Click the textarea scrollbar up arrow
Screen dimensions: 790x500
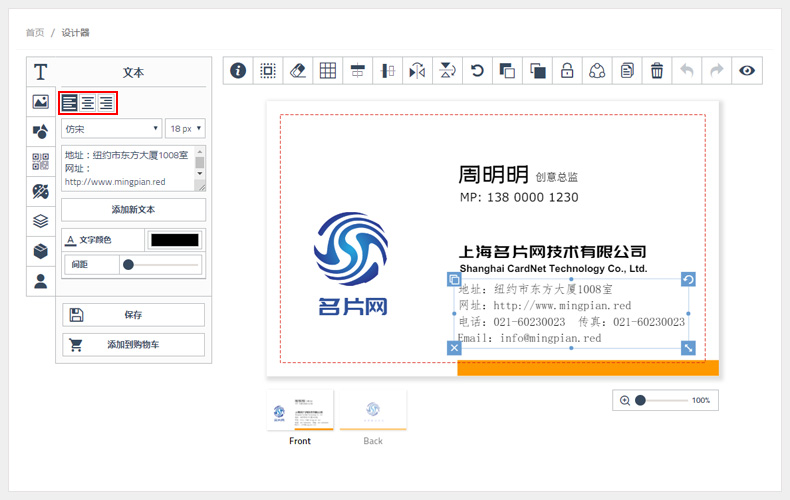pyautogui.click(x=200, y=151)
